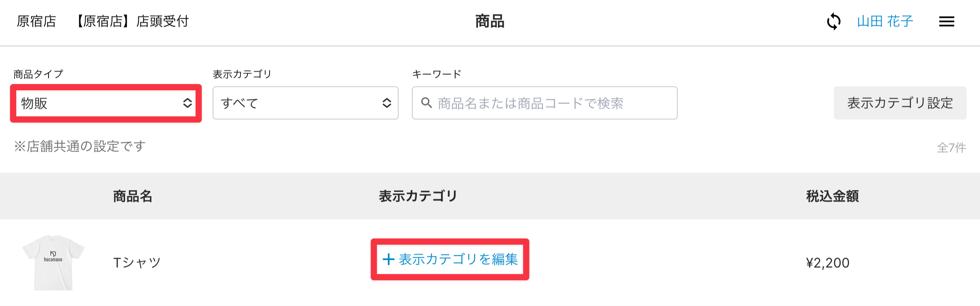The image size is (980, 306).
Task: Click the 原宿店 store name at top left
Action: coord(36,21)
